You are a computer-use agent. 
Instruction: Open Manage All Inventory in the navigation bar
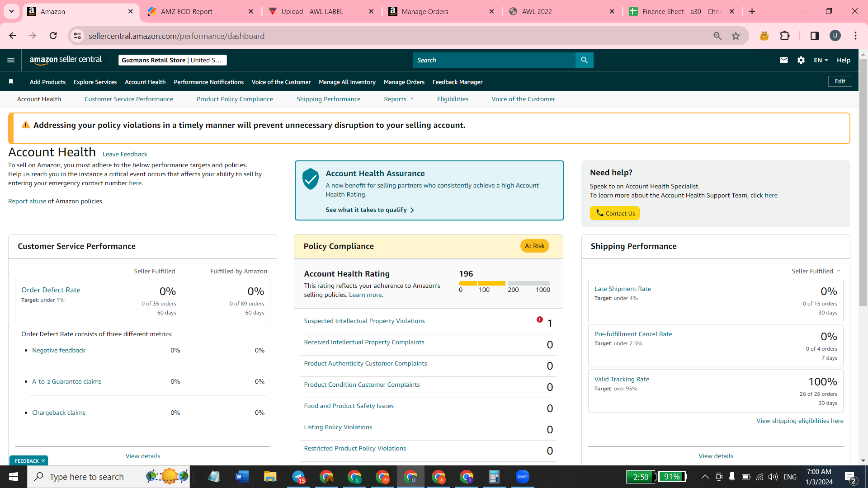(347, 82)
